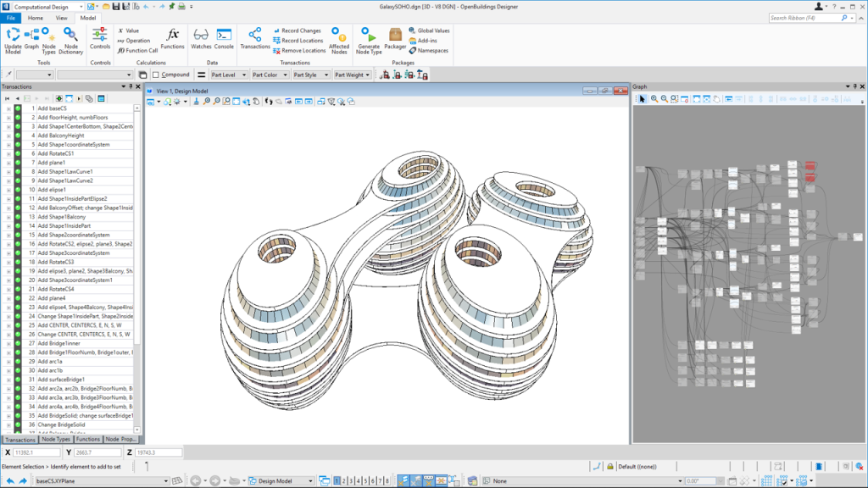This screenshot has width=868, height=488.
Task: Click Add-ins in the Packages group
Action: pyautogui.click(x=426, y=41)
